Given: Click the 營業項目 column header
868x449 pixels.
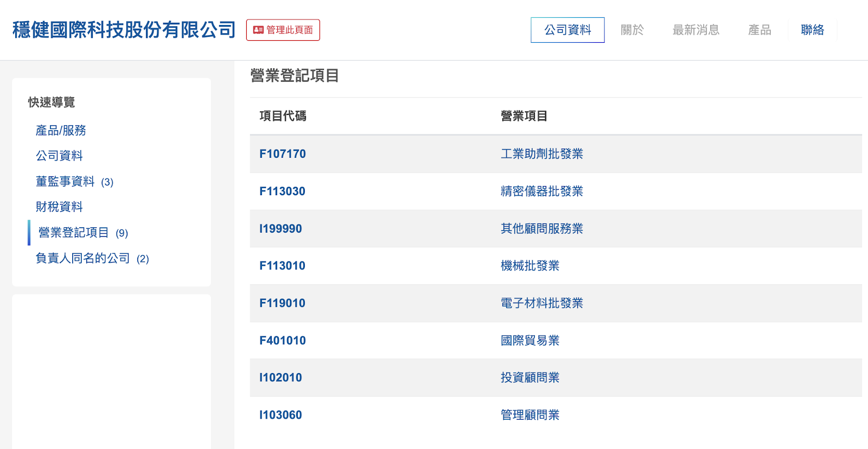Looking at the screenshot, I should [x=524, y=116].
